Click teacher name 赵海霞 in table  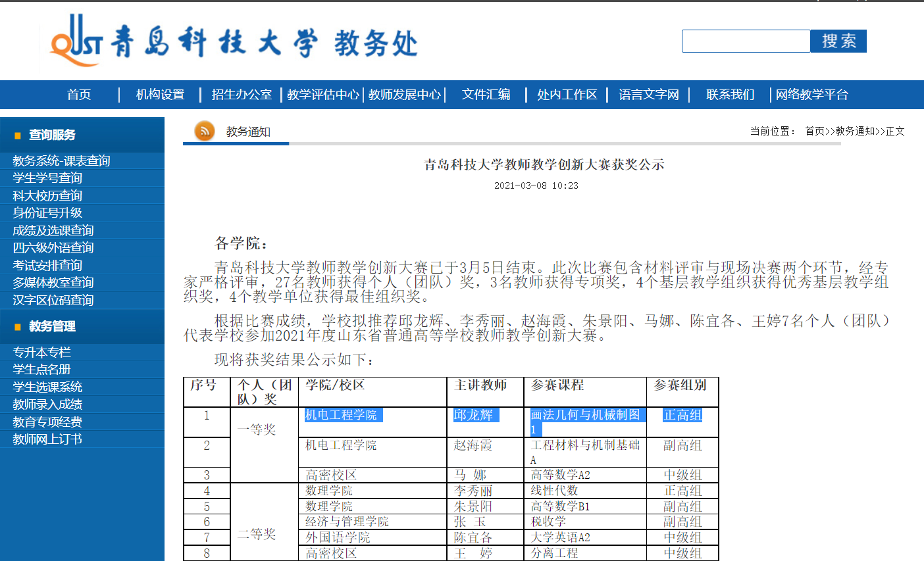(x=473, y=446)
